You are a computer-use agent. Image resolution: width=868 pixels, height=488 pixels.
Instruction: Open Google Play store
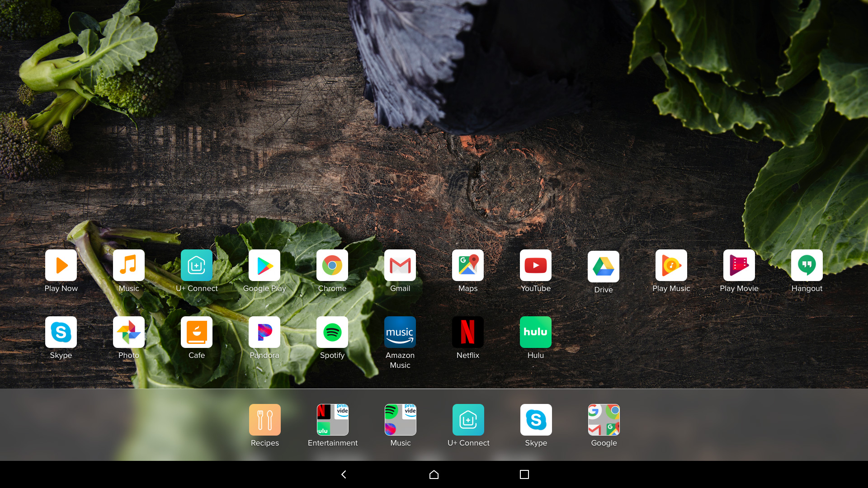[264, 265]
